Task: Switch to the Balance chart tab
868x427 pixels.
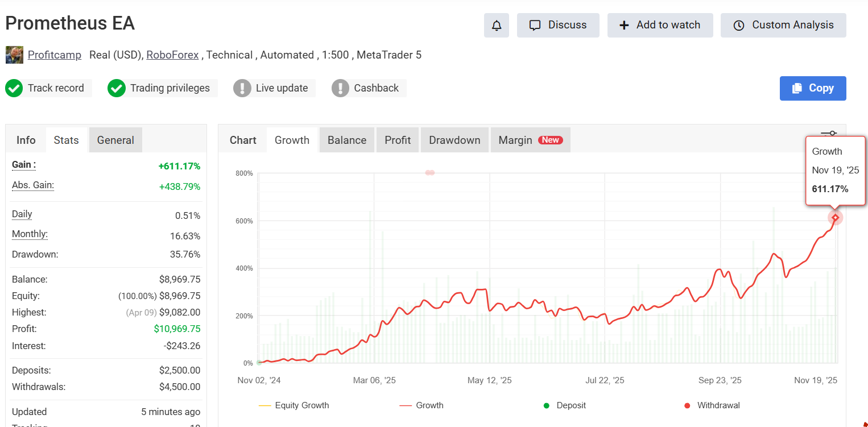Action: (347, 140)
